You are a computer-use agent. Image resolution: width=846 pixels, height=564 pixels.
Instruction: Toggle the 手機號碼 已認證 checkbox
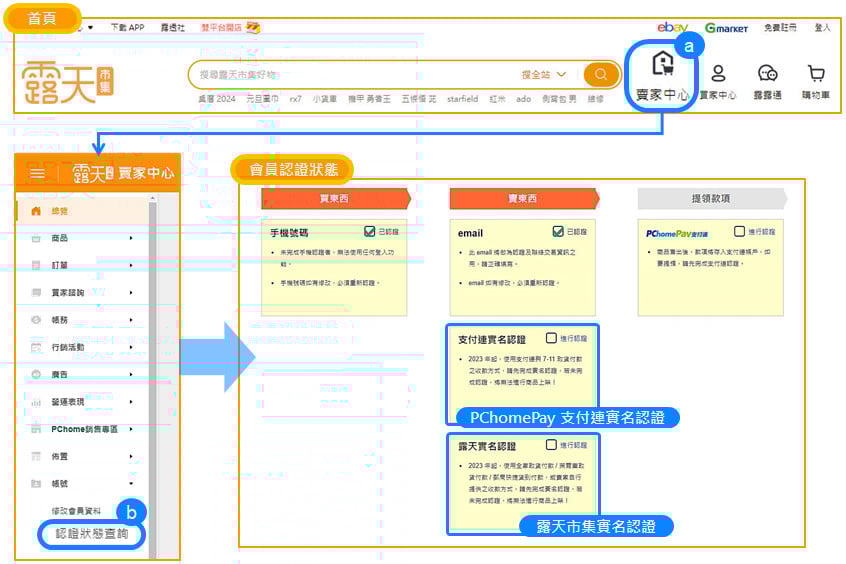coord(370,231)
